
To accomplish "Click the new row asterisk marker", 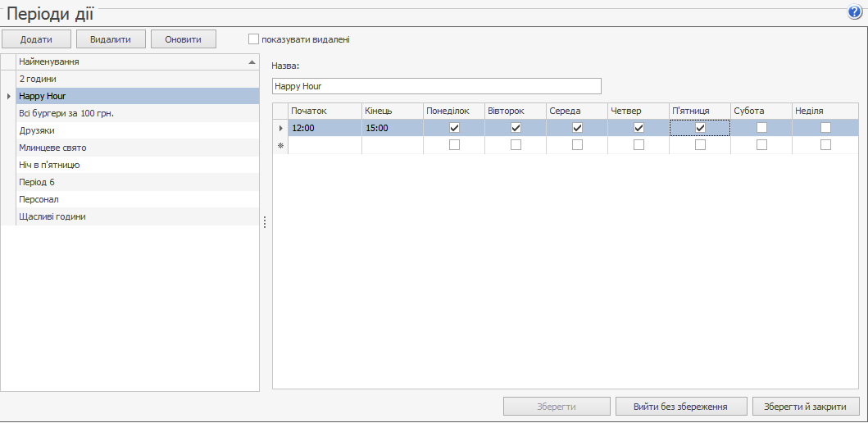I will [x=280, y=145].
